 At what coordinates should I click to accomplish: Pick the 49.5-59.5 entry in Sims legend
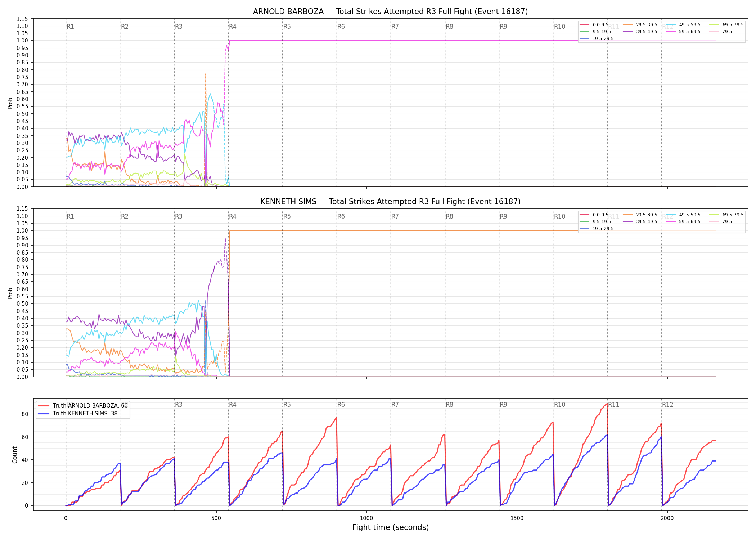pos(683,215)
